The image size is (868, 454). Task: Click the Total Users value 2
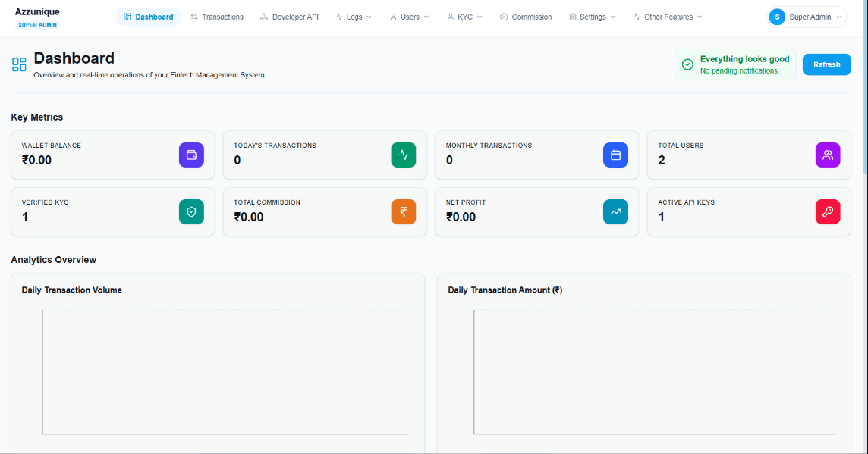662,161
